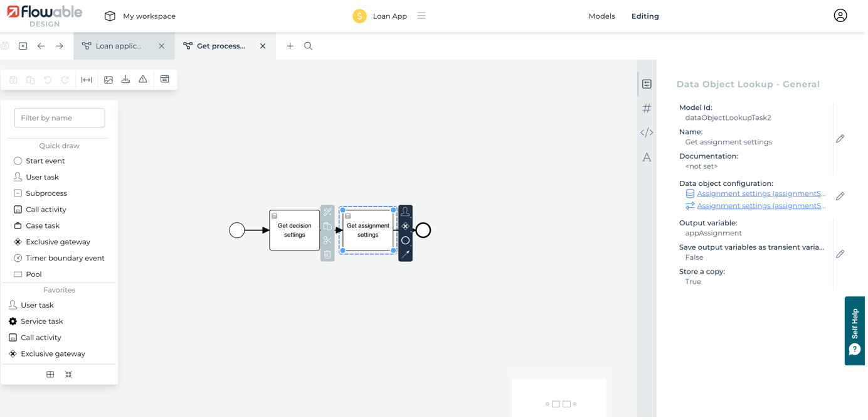Click the download model icon in toolbar
The image size is (868, 420).
pyautogui.click(x=125, y=80)
